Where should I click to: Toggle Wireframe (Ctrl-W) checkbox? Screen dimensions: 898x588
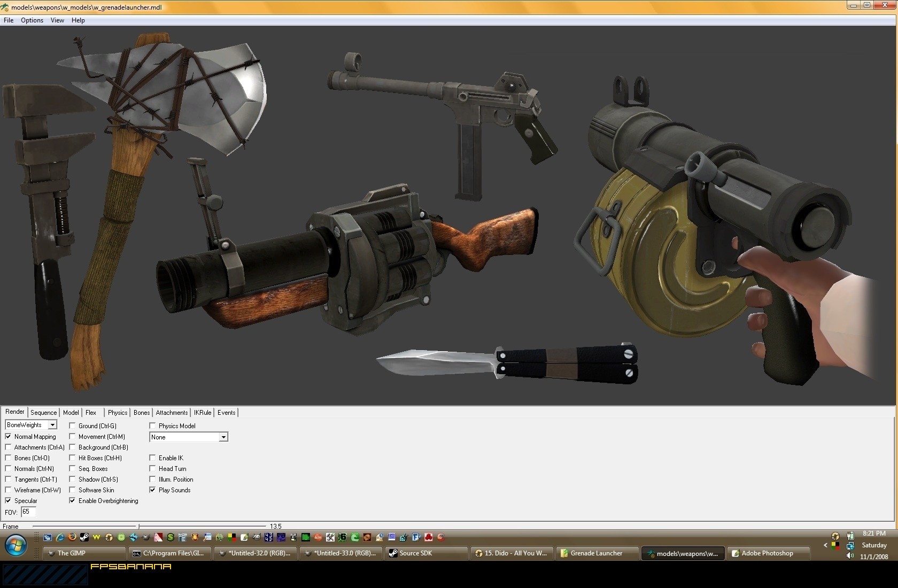[8, 490]
